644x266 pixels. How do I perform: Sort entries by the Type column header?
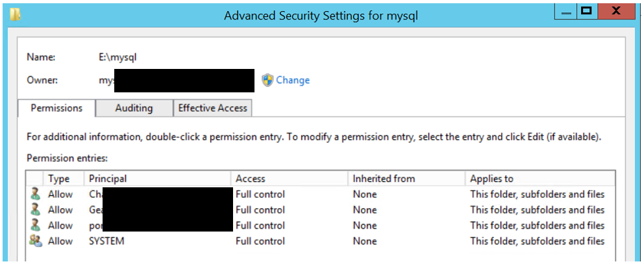coord(58,178)
